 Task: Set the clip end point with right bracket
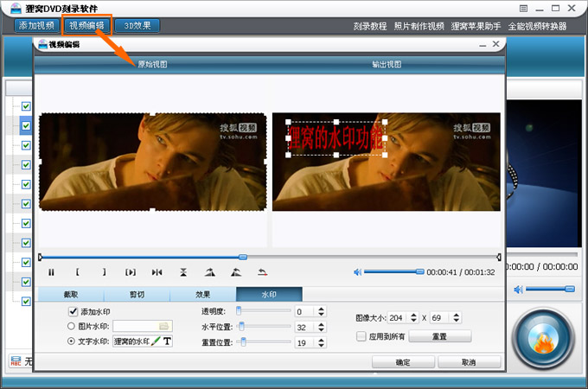[105, 272]
